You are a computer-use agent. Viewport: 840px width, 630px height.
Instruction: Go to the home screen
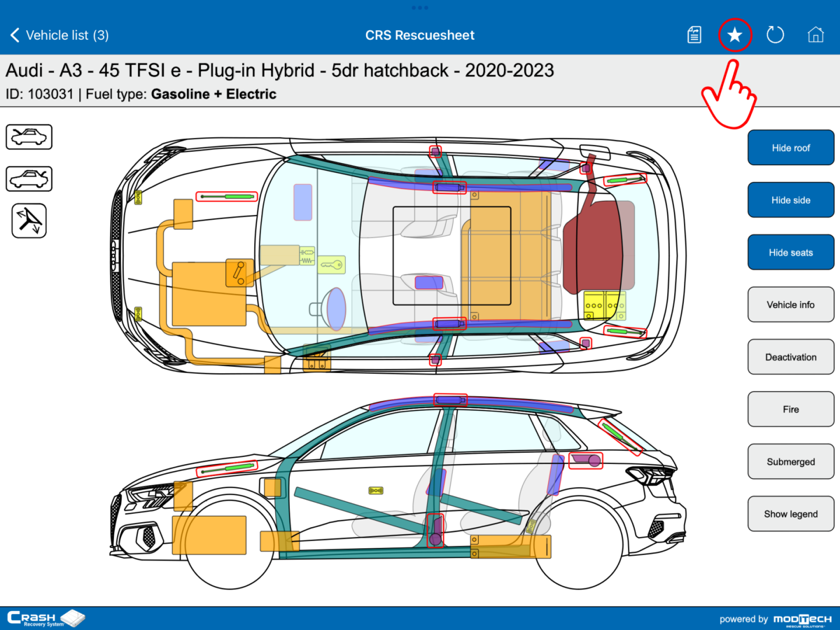click(815, 34)
